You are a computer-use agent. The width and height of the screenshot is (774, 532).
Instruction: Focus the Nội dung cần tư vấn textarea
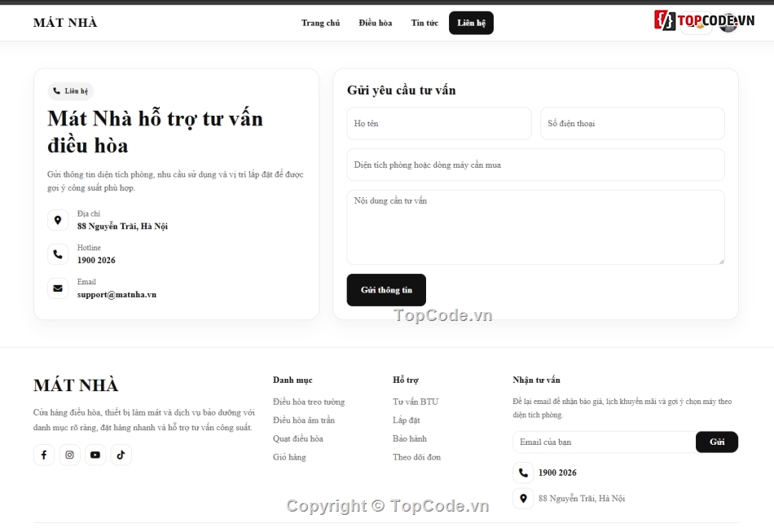[x=535, y=227]
